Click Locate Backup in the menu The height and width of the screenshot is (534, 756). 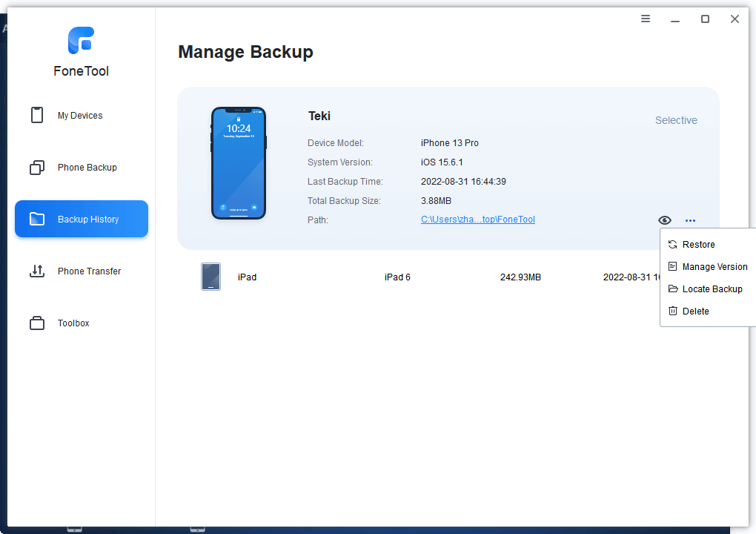coord(712,289)
